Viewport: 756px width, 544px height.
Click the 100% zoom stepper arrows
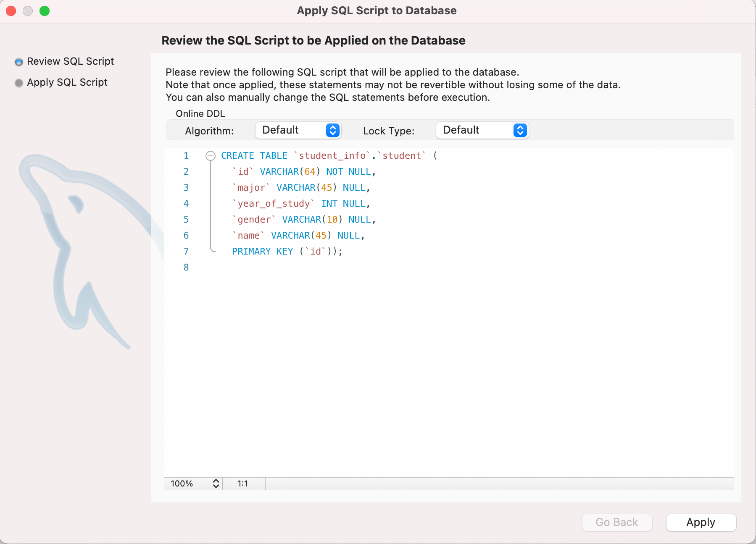pyautogui.click(x=216, y=484)
